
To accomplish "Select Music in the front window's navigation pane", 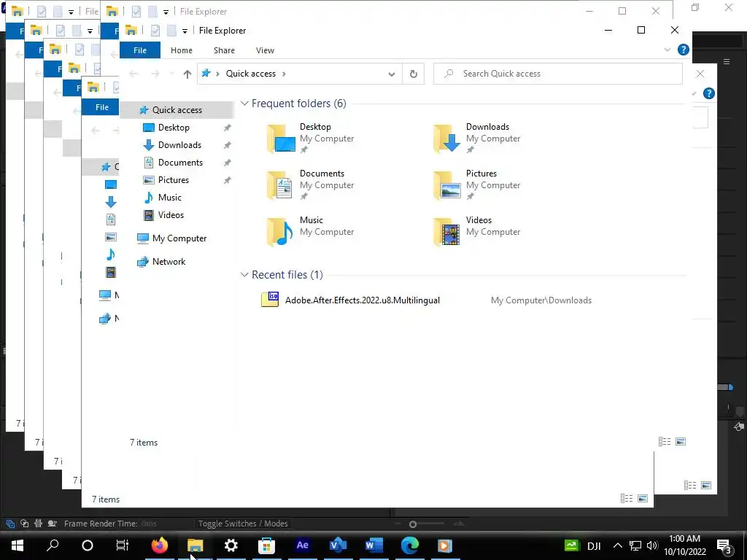I will click(169, 197).
